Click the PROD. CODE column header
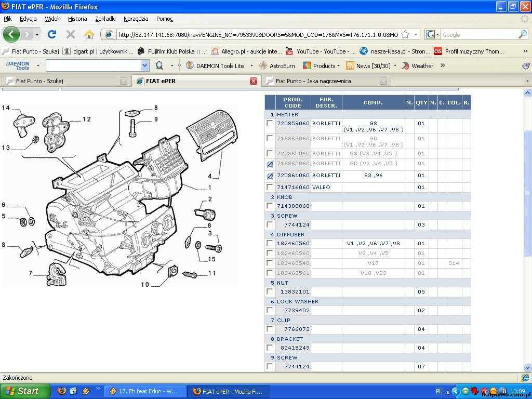The image size is (532, 399). pos(293,102)
